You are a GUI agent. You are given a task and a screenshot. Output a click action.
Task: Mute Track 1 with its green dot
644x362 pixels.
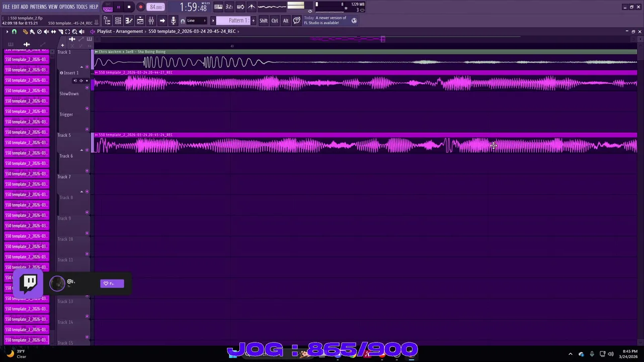click(x=87, y=67)
